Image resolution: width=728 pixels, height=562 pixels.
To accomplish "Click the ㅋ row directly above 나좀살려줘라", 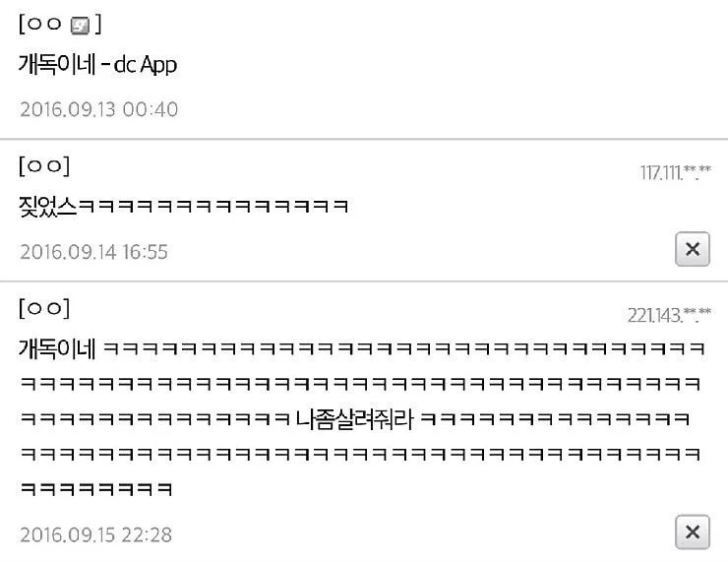I will (x=360, y=384).
